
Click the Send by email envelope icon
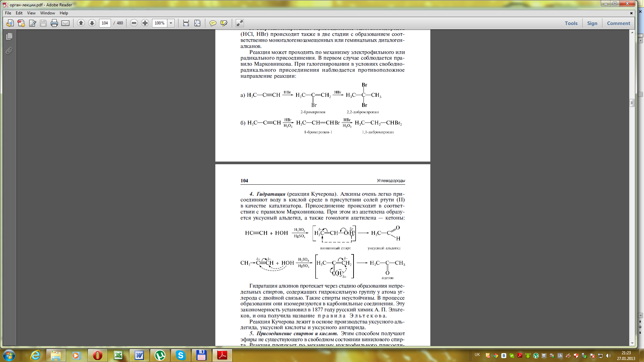pyautogui.click(x=65, y=23)
